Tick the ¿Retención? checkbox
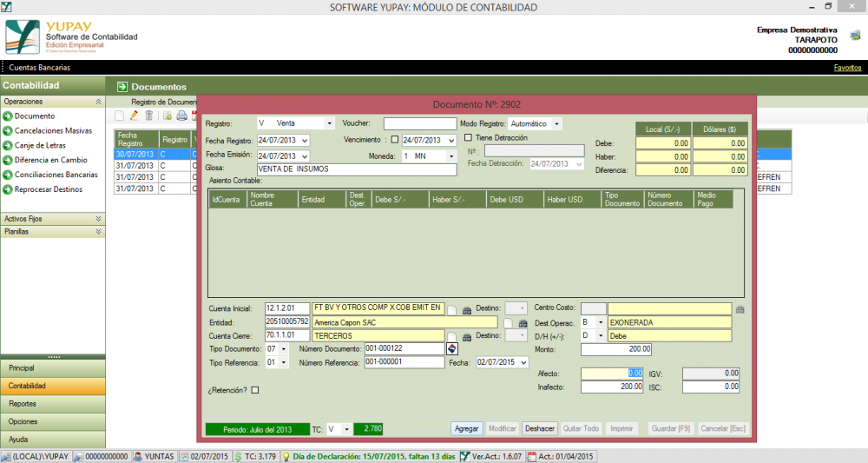The image size is (868, 463). coord(255,390)
